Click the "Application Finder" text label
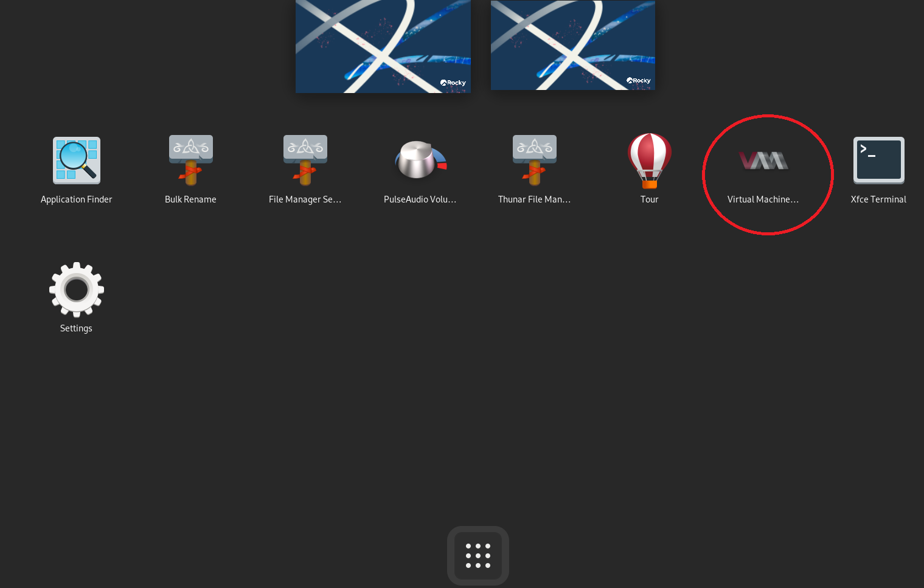Screen dimensions: 924x588 [77, 199]
